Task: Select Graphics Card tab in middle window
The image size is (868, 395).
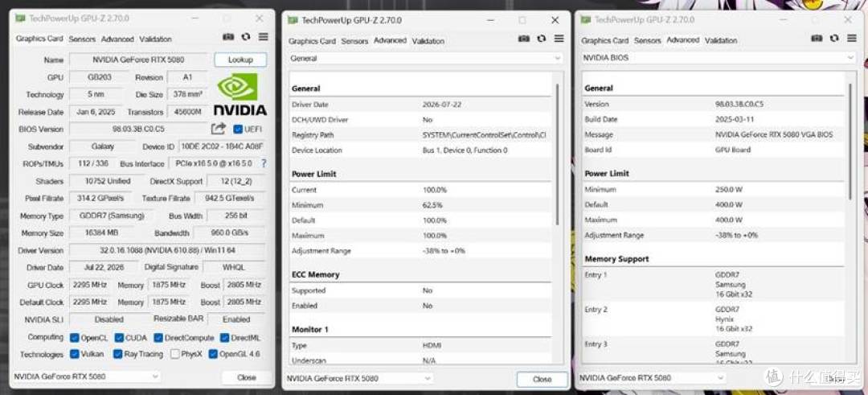Action: [312, 41]
